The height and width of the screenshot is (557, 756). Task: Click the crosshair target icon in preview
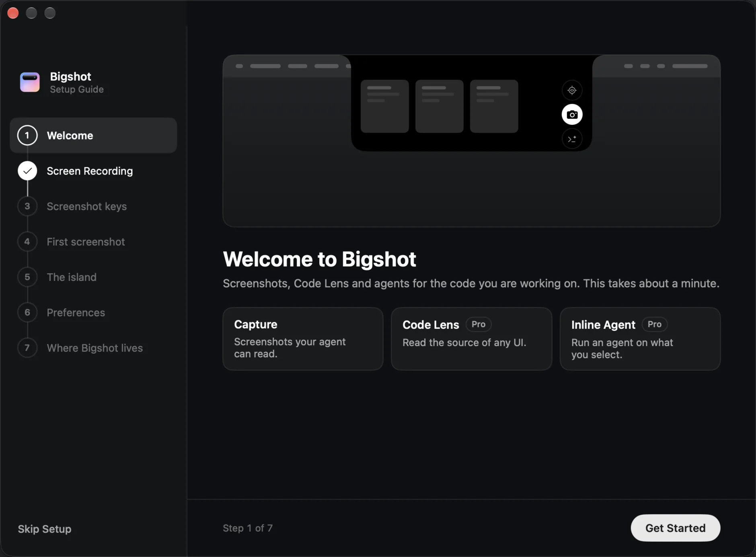pyautogui.click(x=572, y=90)
